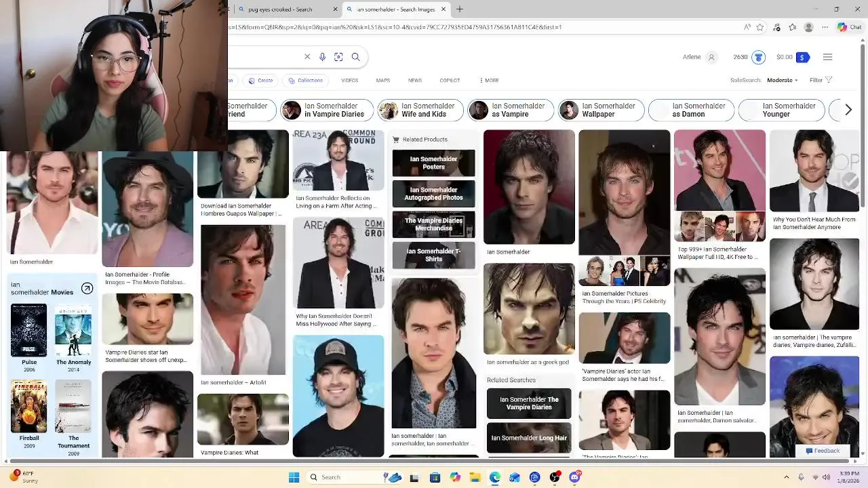The height and width of the screenshot is (488, 868).
Task: Open Windows Start menu
Action: point(294,477)
